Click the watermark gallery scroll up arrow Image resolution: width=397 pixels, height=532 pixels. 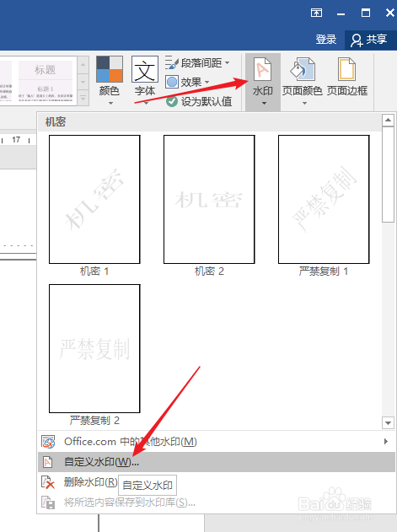(388, 120)
